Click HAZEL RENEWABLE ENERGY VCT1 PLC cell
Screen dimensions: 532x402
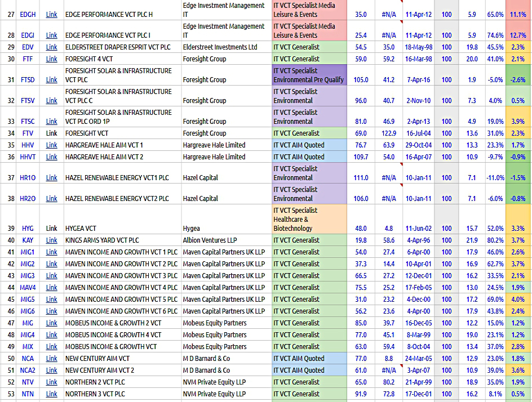[122, 173]
